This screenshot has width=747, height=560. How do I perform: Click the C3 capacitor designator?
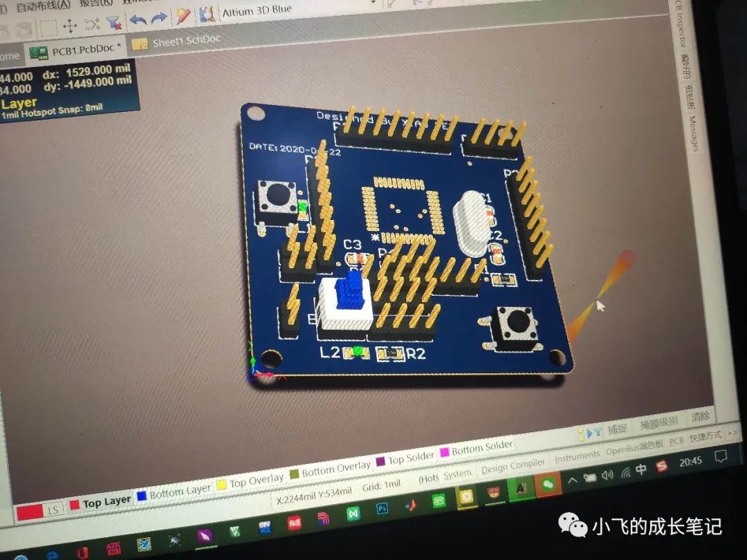point(353,244)
